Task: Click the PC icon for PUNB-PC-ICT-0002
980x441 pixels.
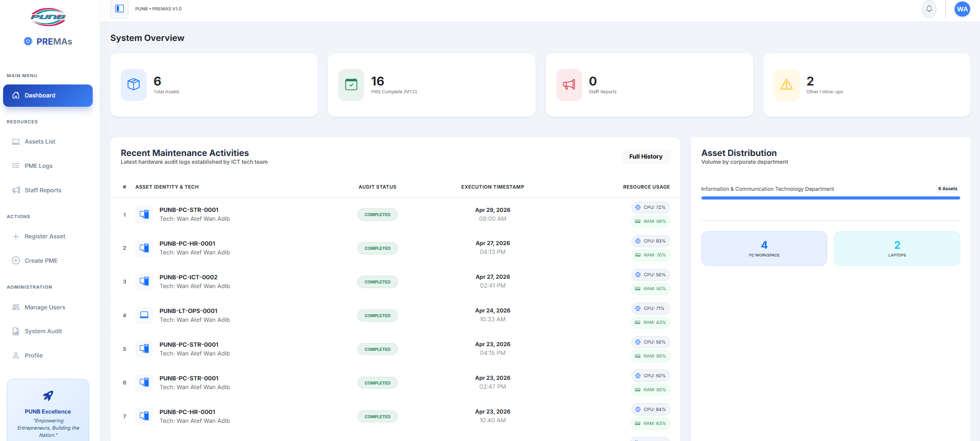Action: (x=144, y=281)
